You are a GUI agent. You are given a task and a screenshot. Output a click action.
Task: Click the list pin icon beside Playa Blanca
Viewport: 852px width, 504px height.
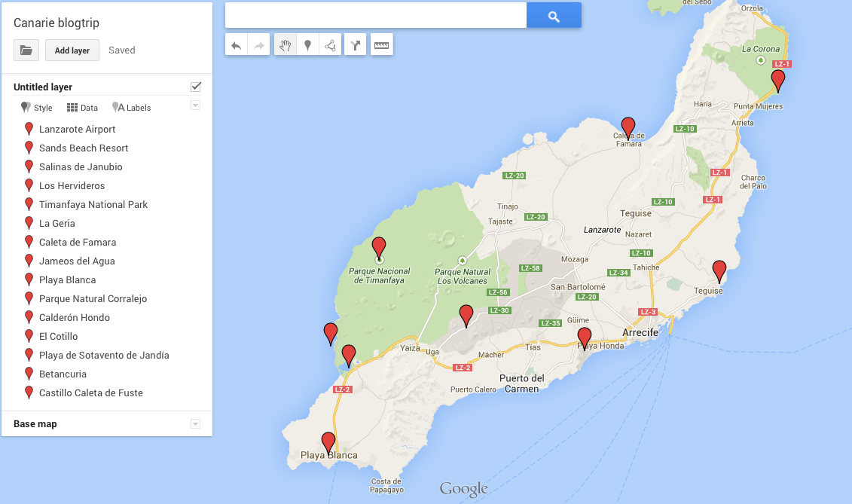coord(29,279)
